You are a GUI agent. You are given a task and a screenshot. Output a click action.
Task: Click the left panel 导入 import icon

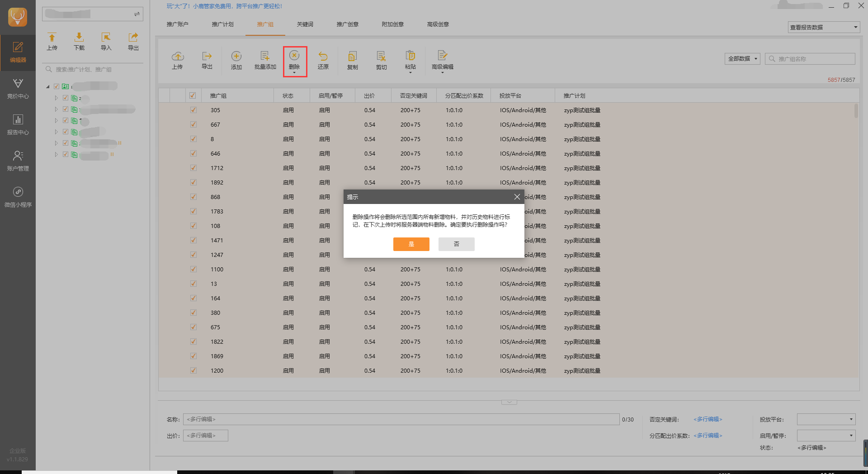point(106,37)
